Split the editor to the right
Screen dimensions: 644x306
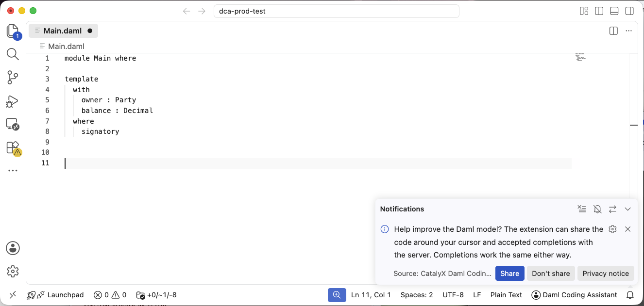(613, 31)
